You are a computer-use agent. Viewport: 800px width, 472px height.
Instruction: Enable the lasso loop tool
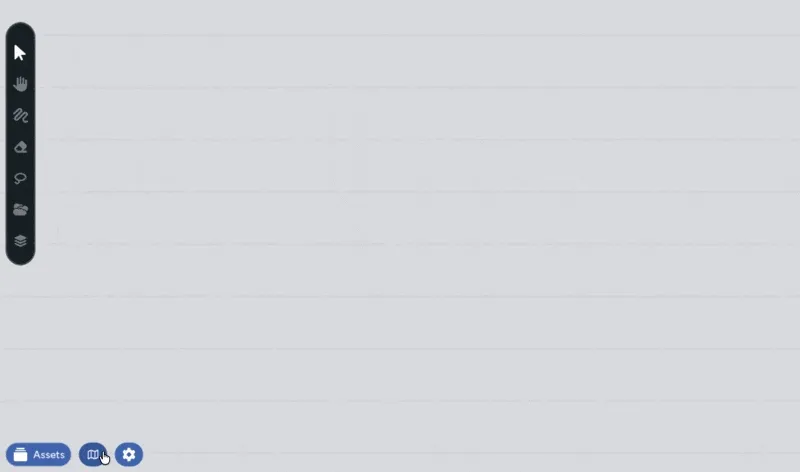coord(20,179)
